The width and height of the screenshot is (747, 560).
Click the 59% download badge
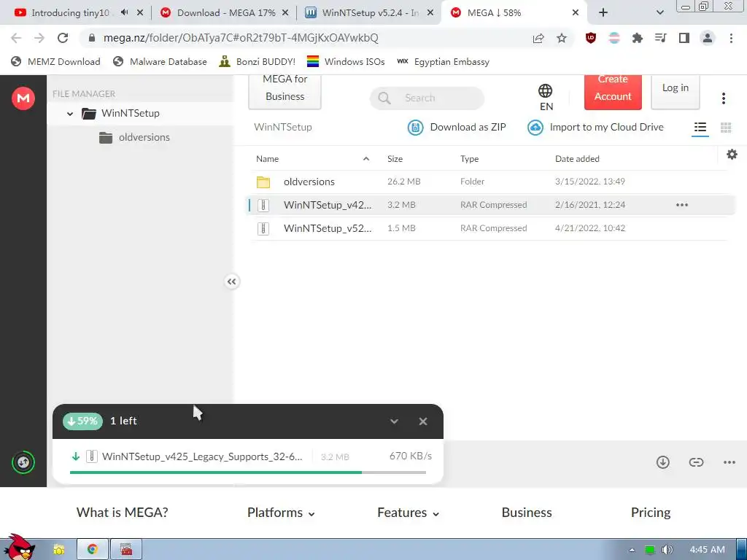tap(82, 421)
